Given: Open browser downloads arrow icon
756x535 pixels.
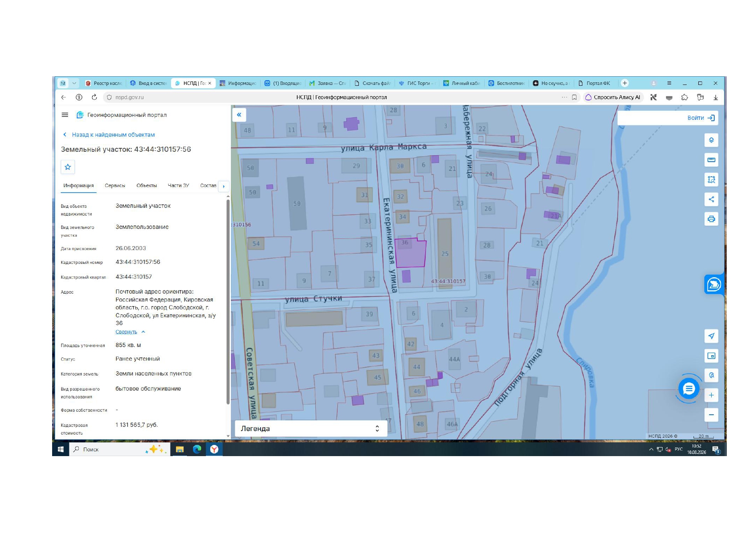Looking at the screenshot, I should [x=716, y=97].
